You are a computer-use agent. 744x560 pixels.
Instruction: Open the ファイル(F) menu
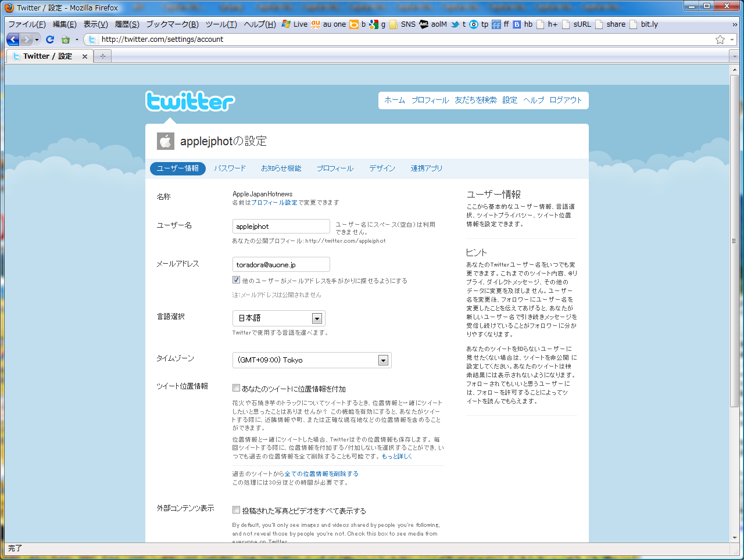tap(27, 24)
